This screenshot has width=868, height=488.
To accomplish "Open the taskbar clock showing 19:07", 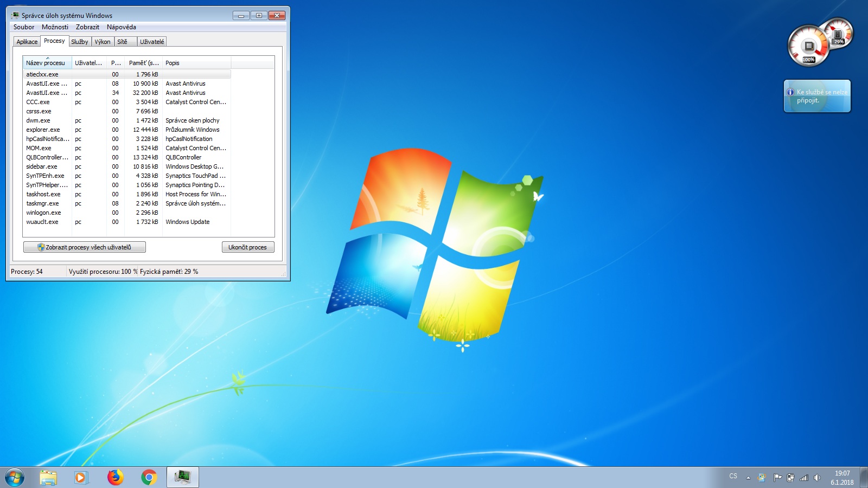I will pos(842,478).
